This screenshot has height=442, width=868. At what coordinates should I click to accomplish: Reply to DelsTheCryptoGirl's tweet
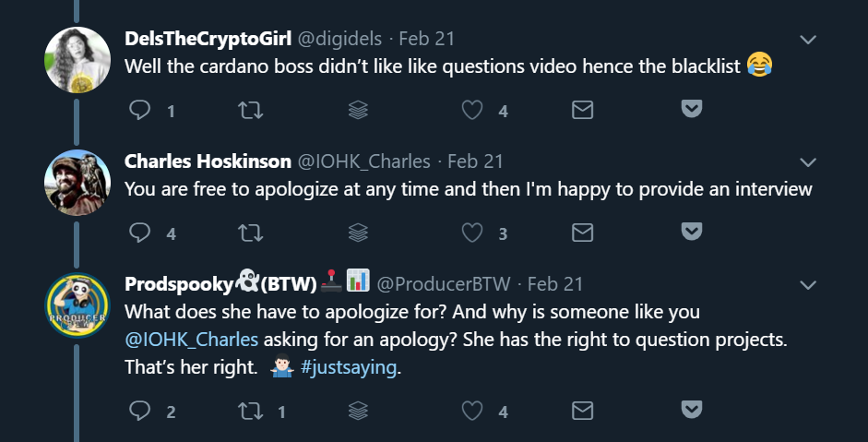(140, 111)
